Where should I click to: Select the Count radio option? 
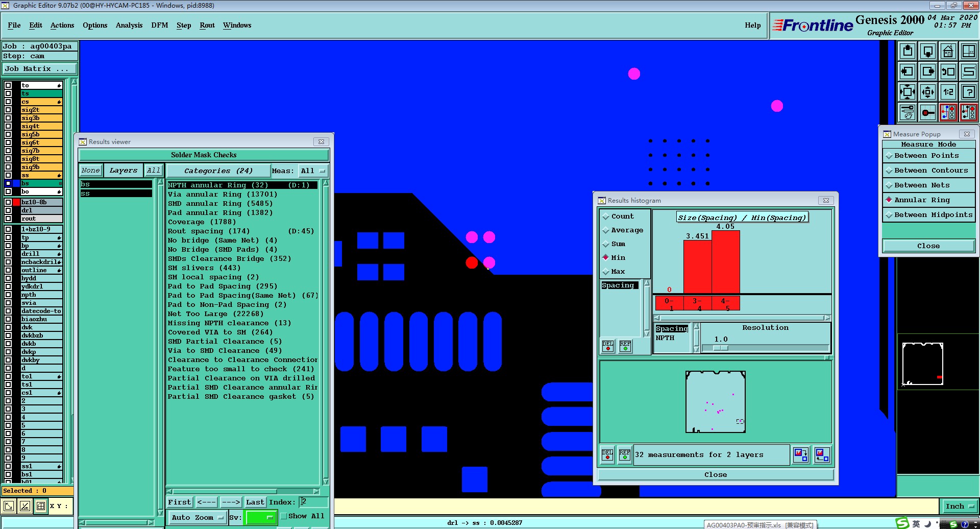click(606, 217)
